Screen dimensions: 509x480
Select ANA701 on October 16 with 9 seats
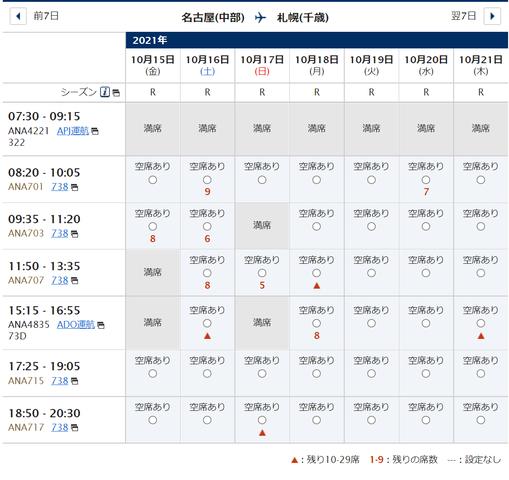(207, 180)
